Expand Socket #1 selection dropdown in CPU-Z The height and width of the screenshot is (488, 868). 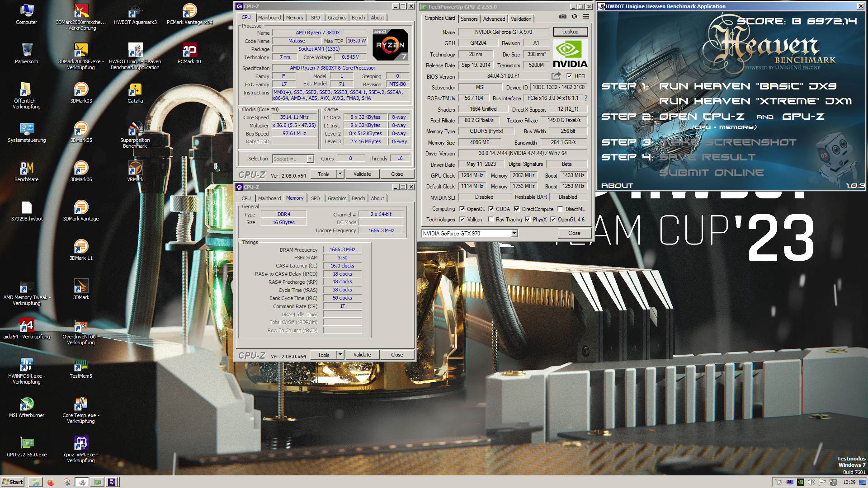pyautogui.click(x=310, y=159)
